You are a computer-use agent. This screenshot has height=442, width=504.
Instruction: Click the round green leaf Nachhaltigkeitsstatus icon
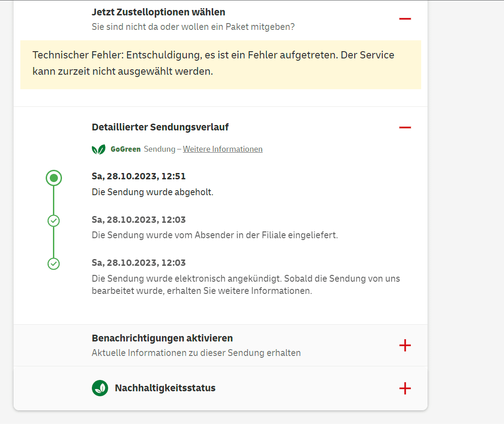coord(100,388)
